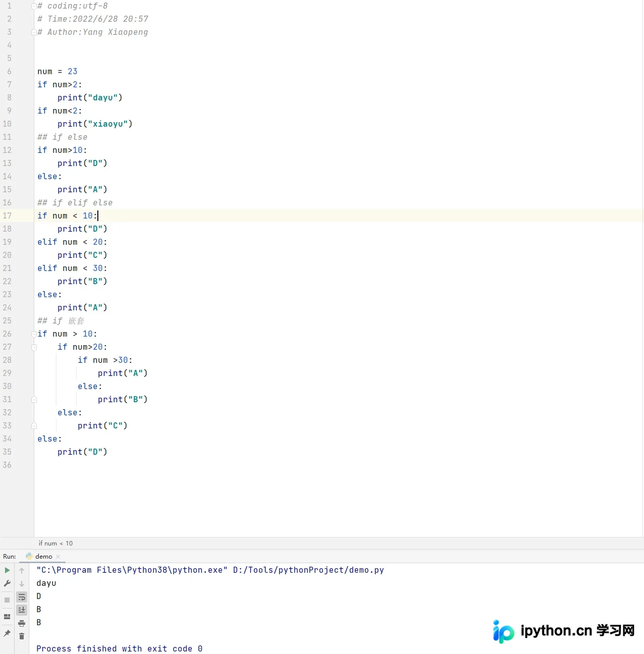Place cursor on 'num = 23' line
644x654 pixels.
pyautogui.click(x=57, y=72)
